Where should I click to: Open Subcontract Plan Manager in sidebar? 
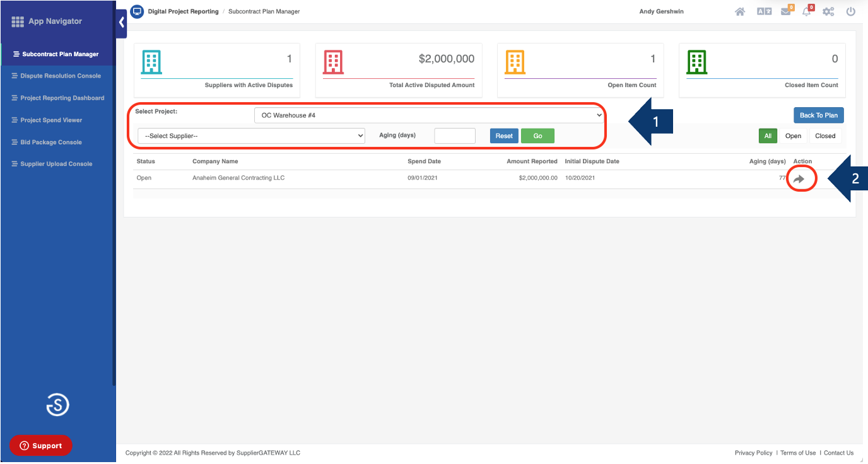[60, 54]
